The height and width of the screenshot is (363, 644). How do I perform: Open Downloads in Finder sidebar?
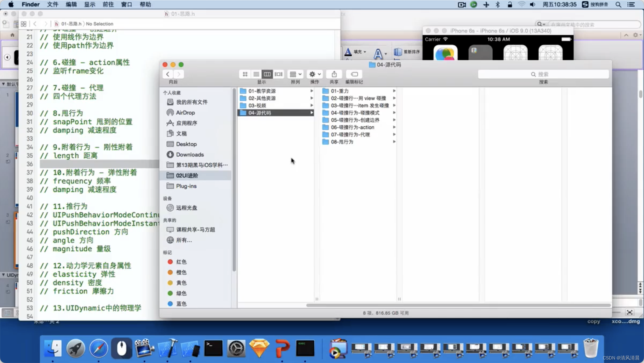[x=190, y=154]
